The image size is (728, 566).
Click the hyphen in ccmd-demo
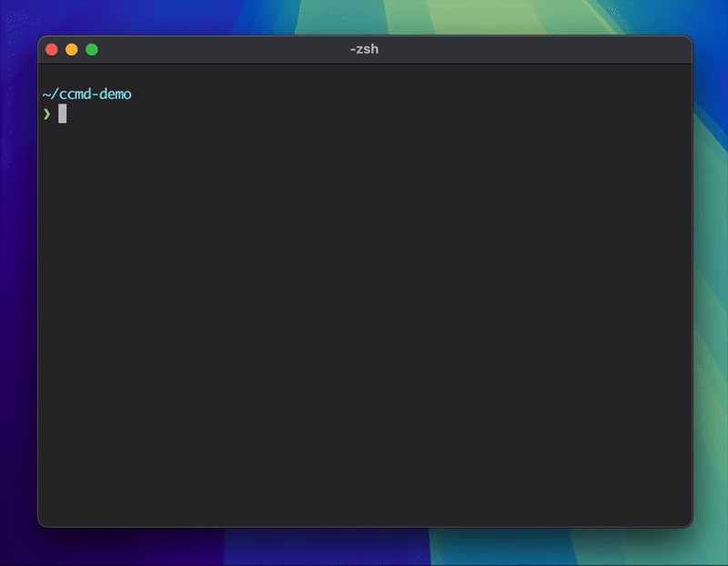pos(95,95)
